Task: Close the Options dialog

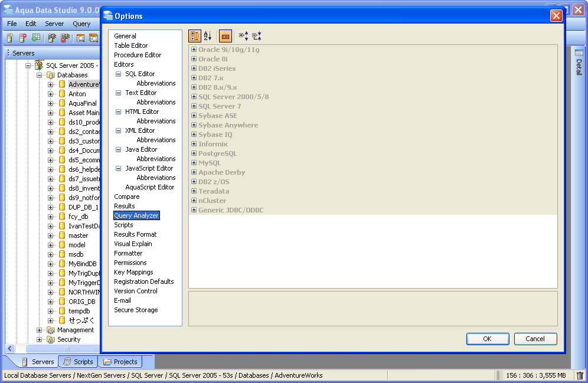Action: [556, 16]
